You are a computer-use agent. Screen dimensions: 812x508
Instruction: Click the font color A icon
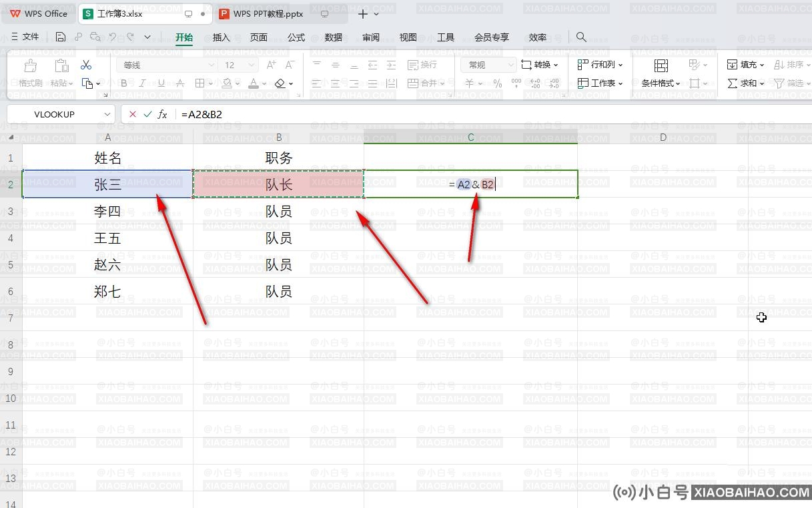[x=253, y=83]
